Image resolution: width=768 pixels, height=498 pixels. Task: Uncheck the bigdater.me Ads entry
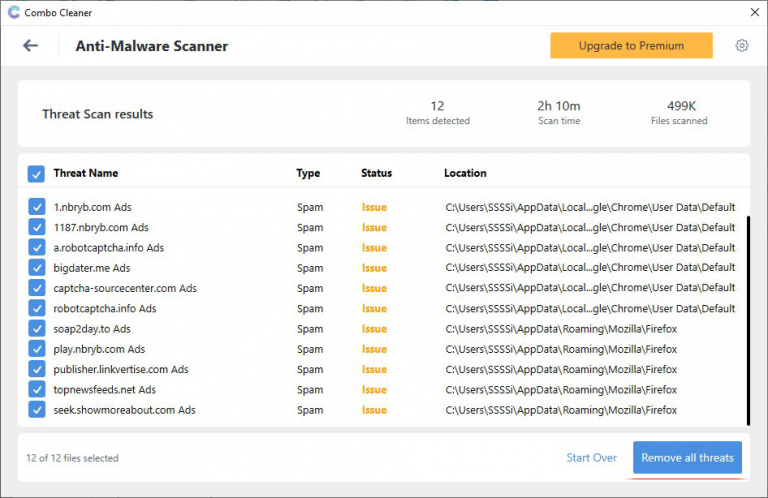click(36, 268)
